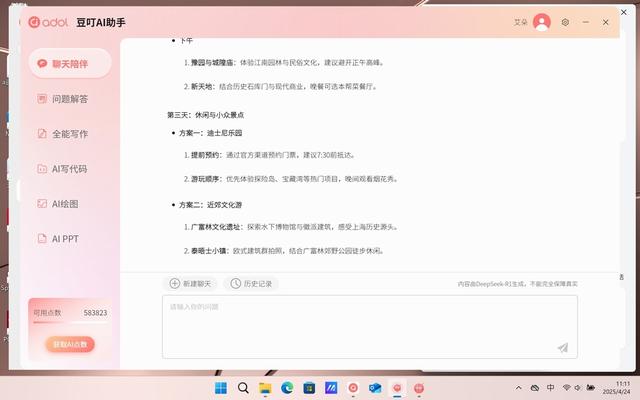Click the picture icon beside AI绘图

point(42,203)
